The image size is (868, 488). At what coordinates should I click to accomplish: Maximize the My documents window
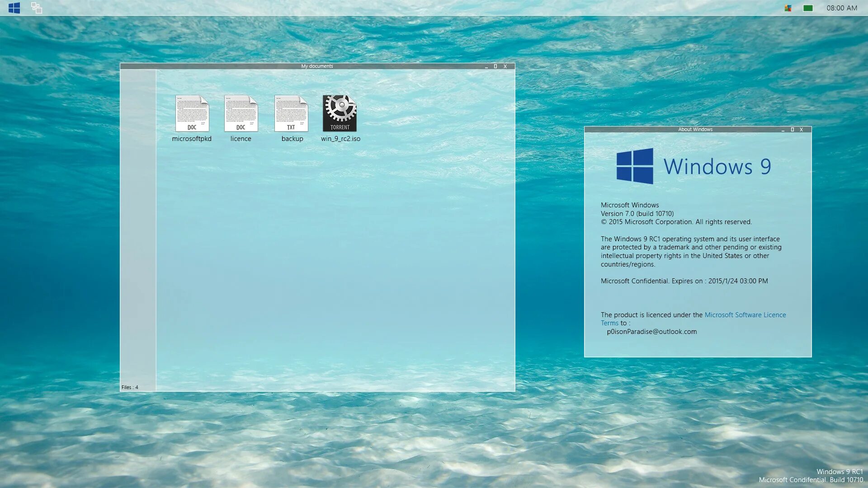pyautogui.click(x=495, y=66)
